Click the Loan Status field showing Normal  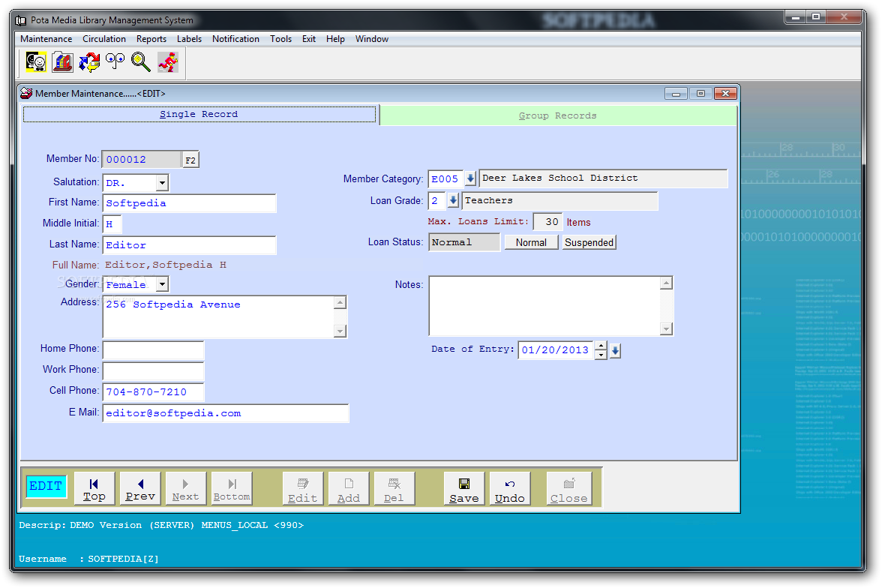pyautogui.click(x=464, y=242)
